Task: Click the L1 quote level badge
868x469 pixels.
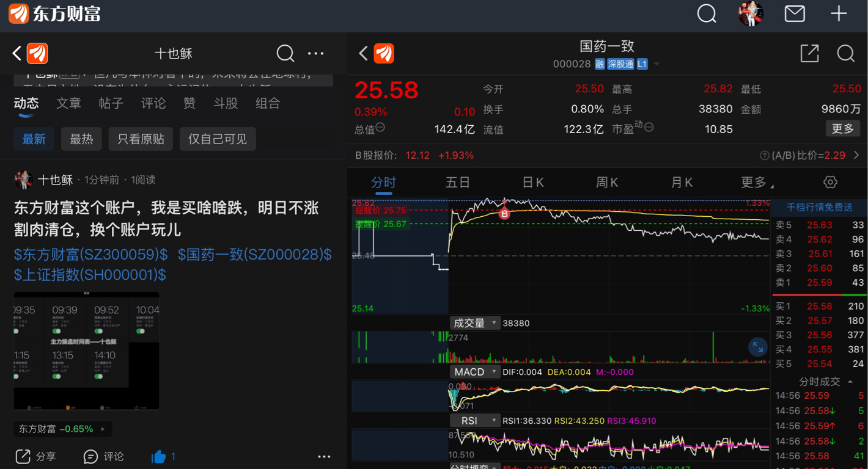Action: 642,64
